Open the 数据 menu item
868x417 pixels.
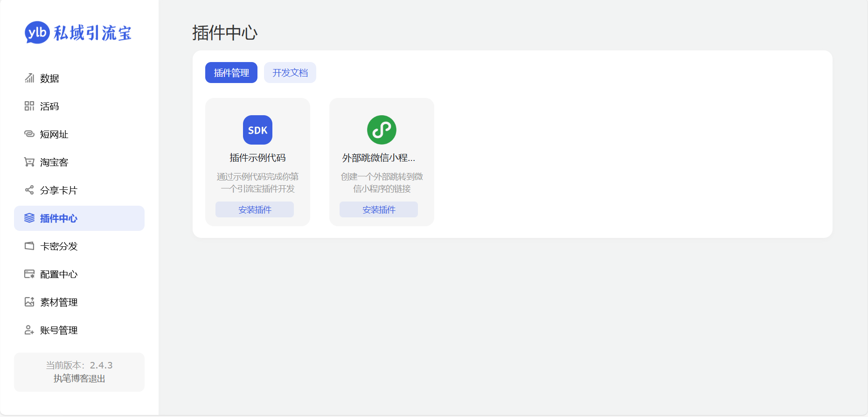click(x=79, y=78)
